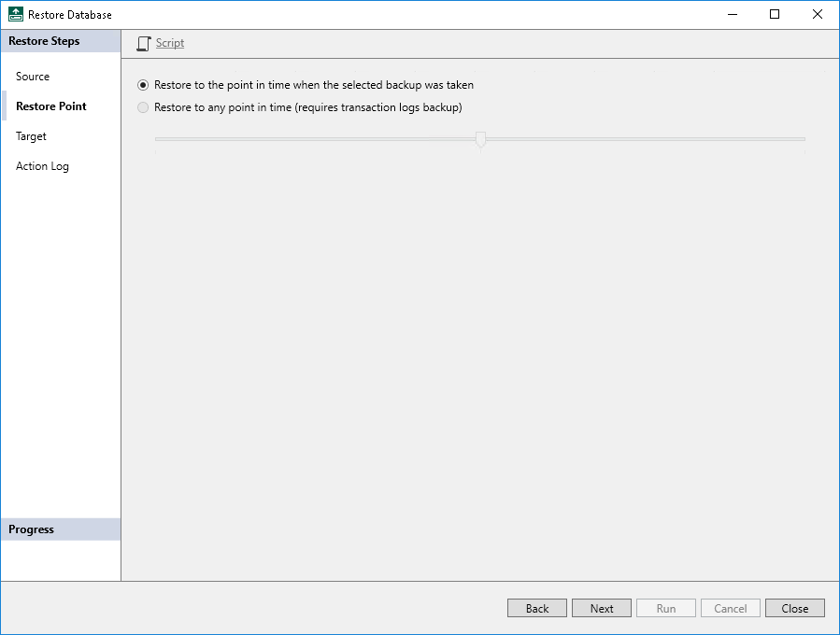This screenshot has width=840, height=635.
Task: Click the Run button
Action: 665,607
